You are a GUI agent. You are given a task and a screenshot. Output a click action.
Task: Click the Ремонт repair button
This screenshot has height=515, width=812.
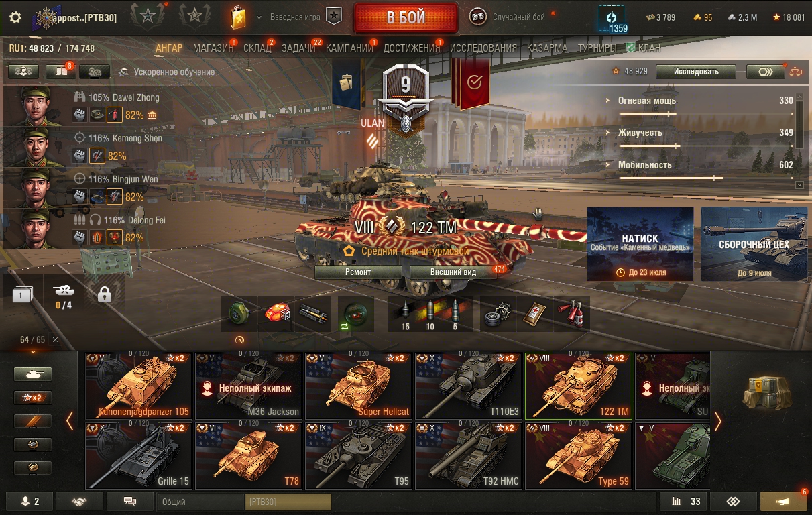pos(358,272)
